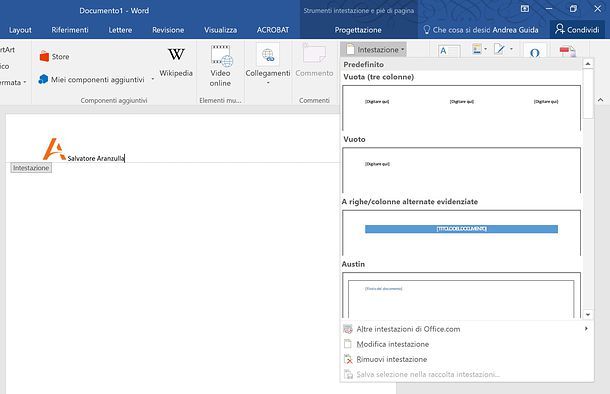This screenshot has height=394, width=610.
Task: Open the text box icon
Action: click(449, 51)
